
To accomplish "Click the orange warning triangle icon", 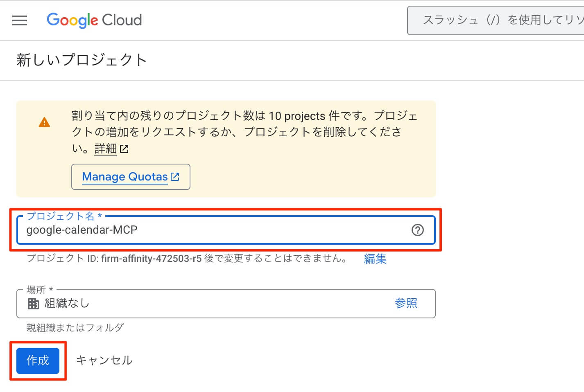I will tap(44, 122).
